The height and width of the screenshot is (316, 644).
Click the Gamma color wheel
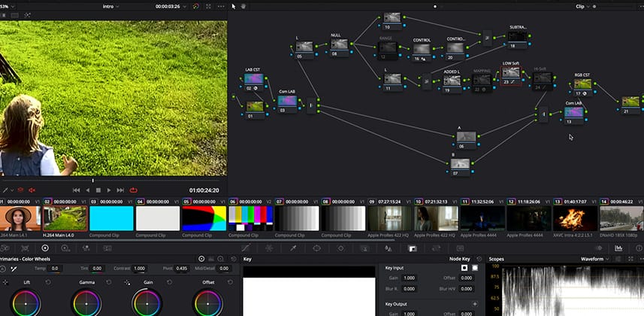(x=86, y=304)
